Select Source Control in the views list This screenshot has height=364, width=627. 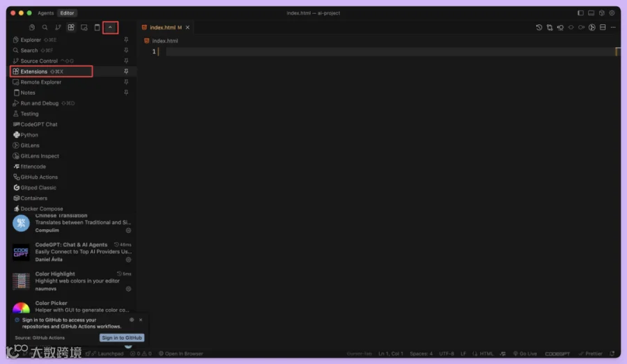click(x=71, y=61)
